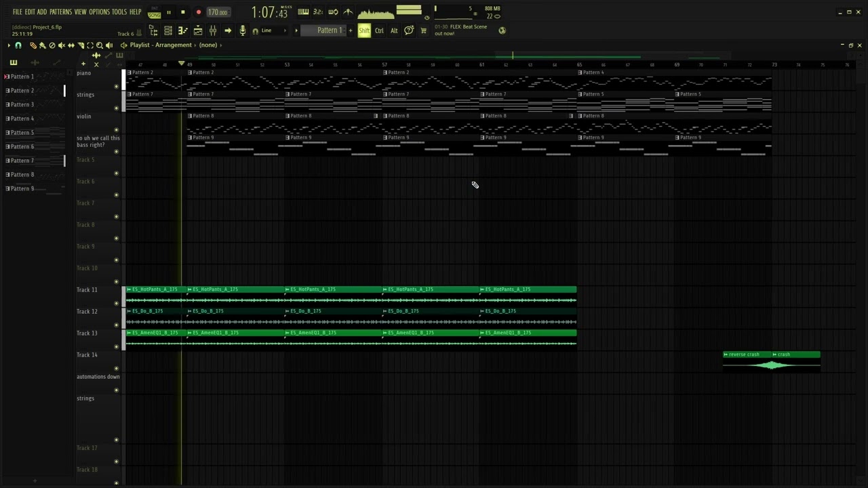Select the Paint brush tool
Screen dimensions: 868x488
42,45
